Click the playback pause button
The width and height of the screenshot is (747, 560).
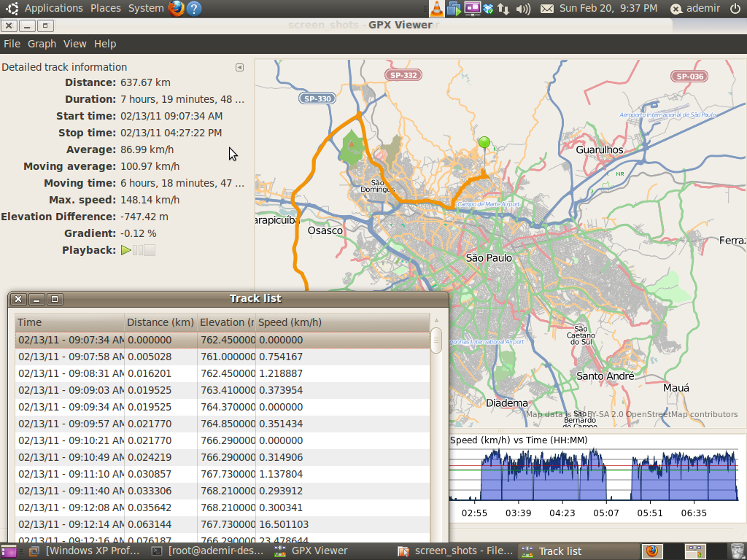tap(137, 250)
